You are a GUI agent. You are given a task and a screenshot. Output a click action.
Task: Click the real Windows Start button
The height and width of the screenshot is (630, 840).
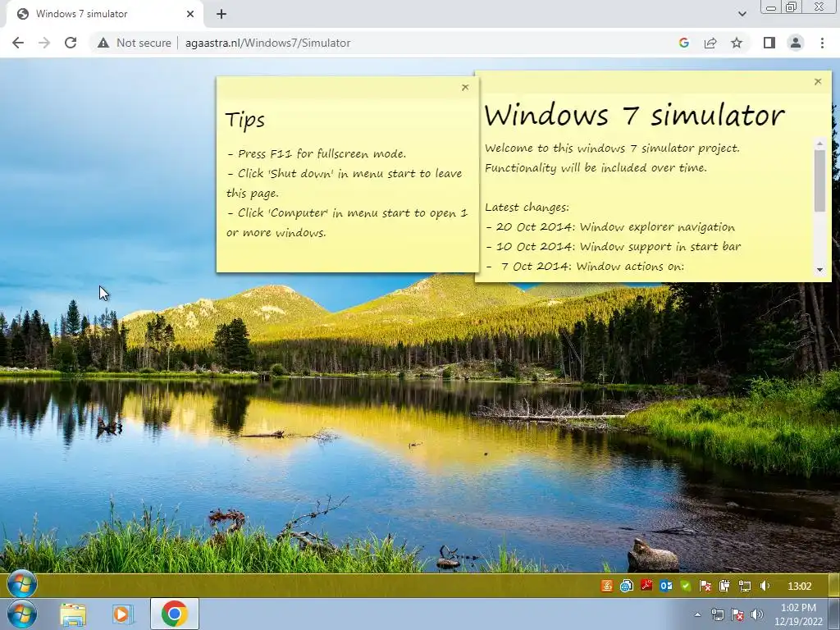22,614
